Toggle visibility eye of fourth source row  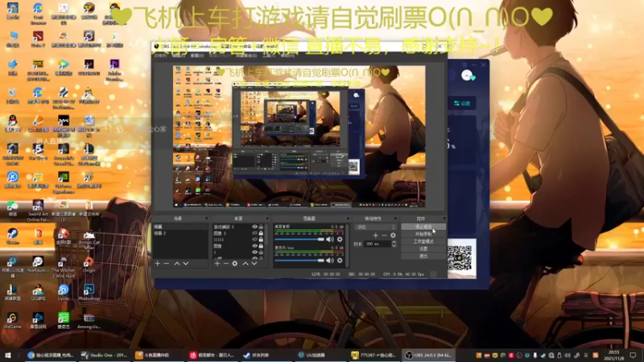pos(254,246)
